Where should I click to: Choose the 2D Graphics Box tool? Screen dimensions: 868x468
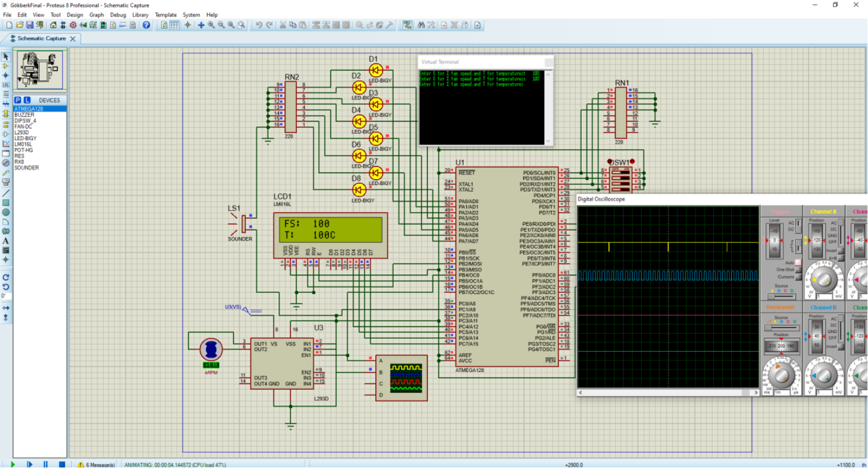pyautogui.click(x=6, y=203)
